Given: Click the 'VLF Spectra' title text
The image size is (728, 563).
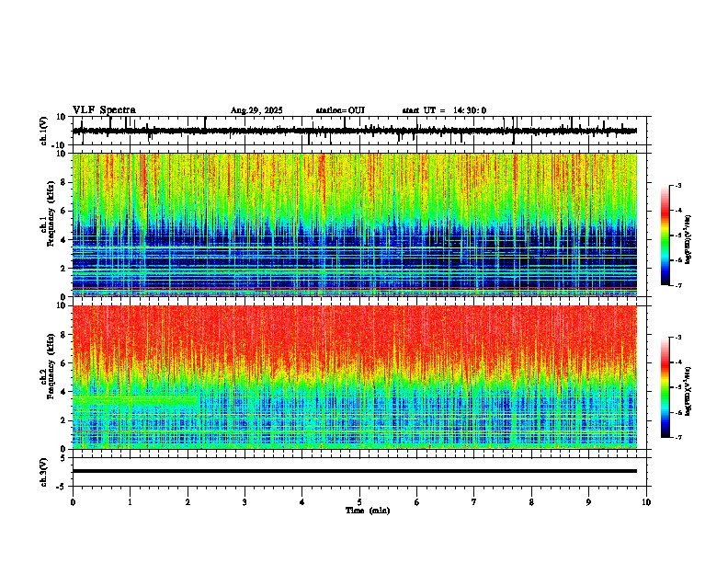Looking at the screenshot, I should coord(104,110).
